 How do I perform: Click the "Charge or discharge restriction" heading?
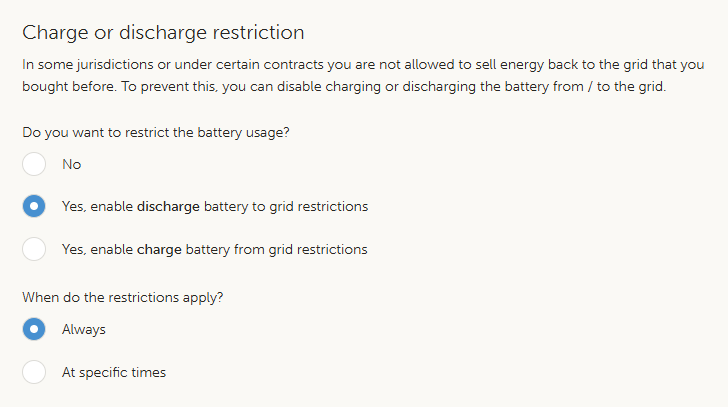[x=163, y=32]
